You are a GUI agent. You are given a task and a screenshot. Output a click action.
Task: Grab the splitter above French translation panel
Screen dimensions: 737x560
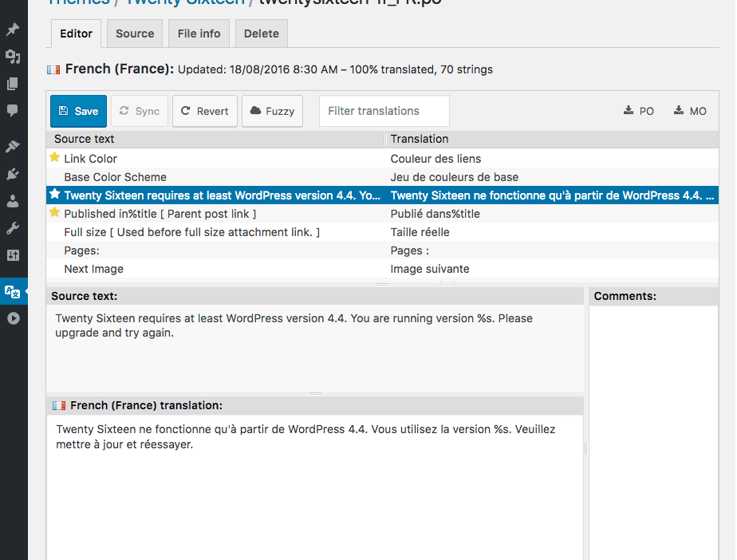click(x=315, y=393)
